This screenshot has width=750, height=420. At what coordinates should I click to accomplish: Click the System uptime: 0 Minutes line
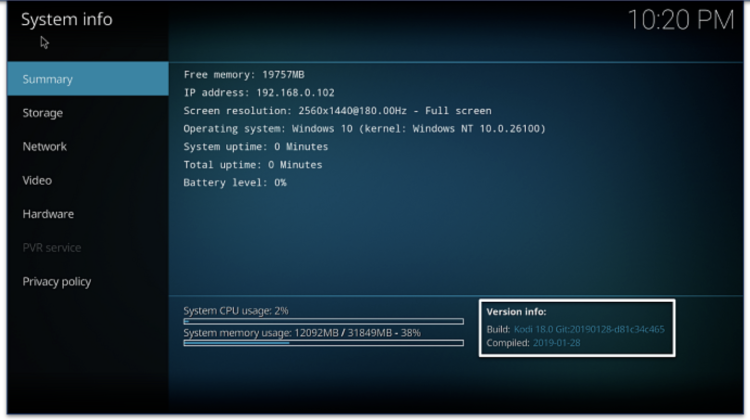pos(256,146)
